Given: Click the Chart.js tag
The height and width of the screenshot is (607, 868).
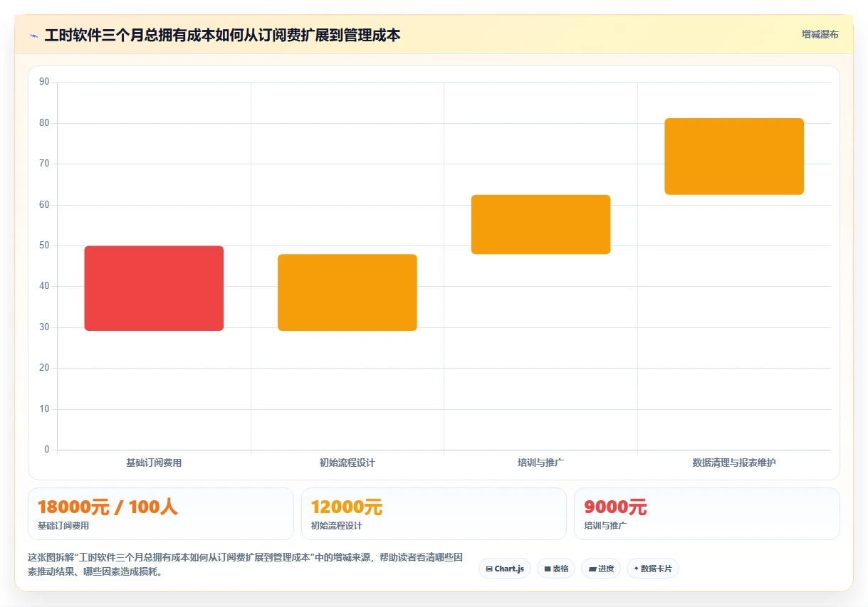Looking at the screenshot, I should pyautogui.click(x=505, y=569).
